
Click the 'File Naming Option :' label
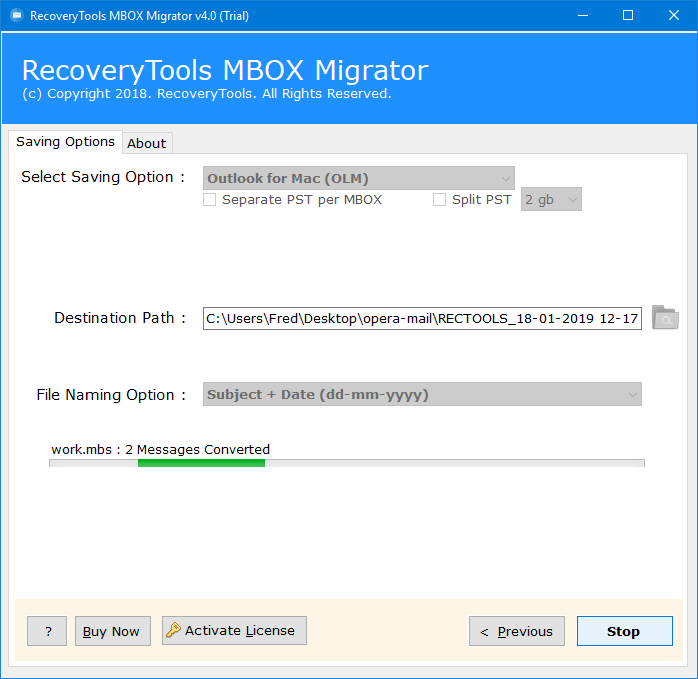pyautogui.click(x=111, y=394)
